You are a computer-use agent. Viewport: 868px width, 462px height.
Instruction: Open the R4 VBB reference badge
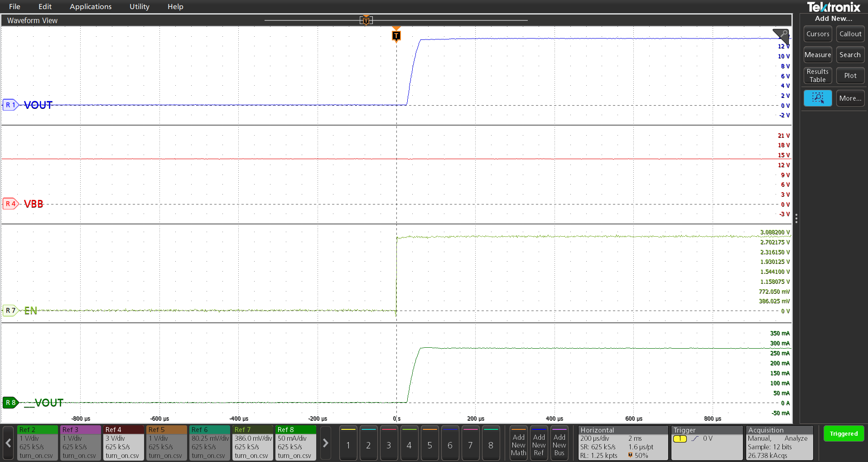tap(10, 204)
